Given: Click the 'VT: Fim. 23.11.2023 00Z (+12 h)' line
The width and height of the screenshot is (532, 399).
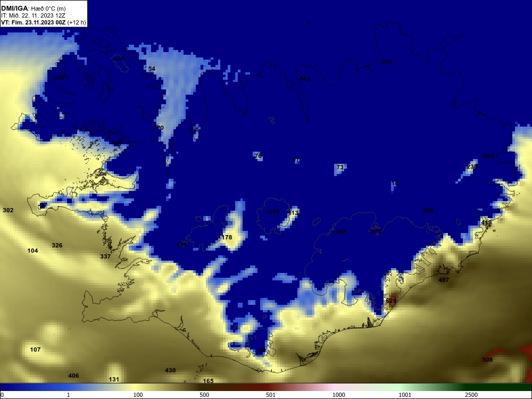Looking at the screenshot, I should click(44, 23).
